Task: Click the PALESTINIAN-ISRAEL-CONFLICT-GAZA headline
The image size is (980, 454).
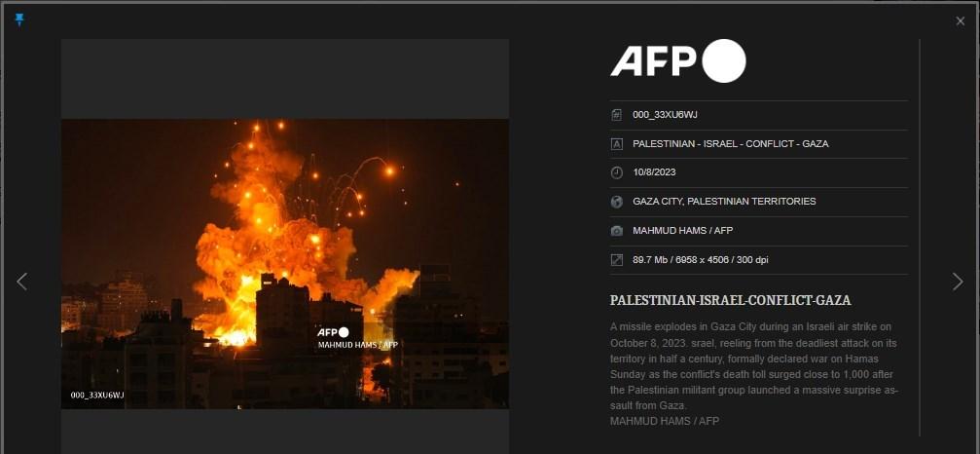Action: click(731, 300)
